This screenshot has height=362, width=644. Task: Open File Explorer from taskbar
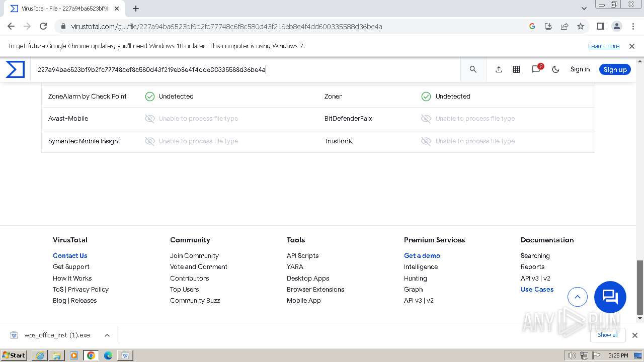click(x=57, y=355)
